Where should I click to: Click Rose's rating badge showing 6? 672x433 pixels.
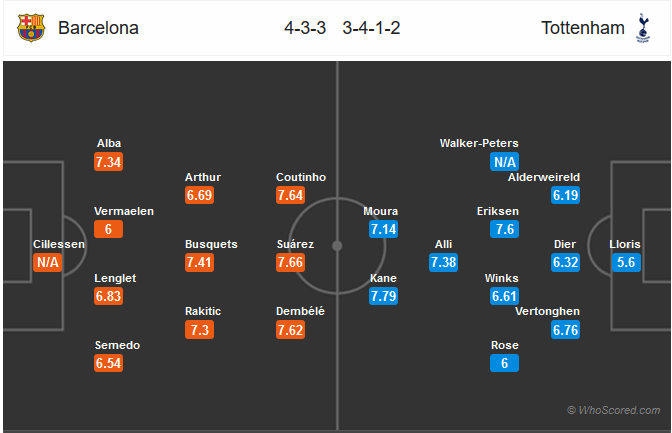[x=504, y=363]
